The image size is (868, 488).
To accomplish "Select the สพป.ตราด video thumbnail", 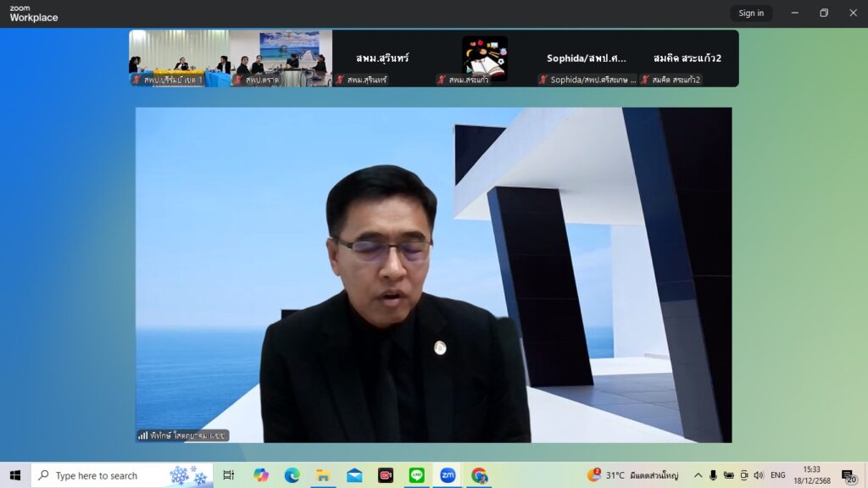I will click(x=281, y=58).
